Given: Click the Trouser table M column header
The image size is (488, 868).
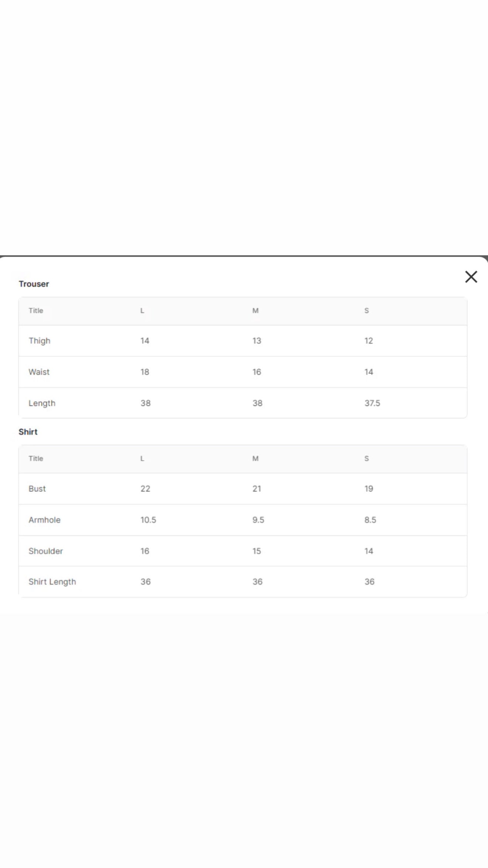Looking at the screenshot, I should [x=255, y=310].
